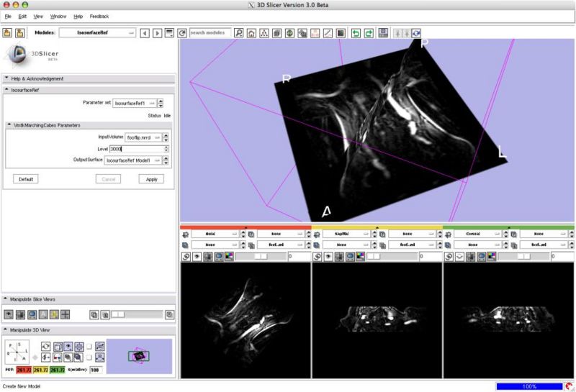576x392 pixels.
Task: Click the Level input field
Action: 137,149
